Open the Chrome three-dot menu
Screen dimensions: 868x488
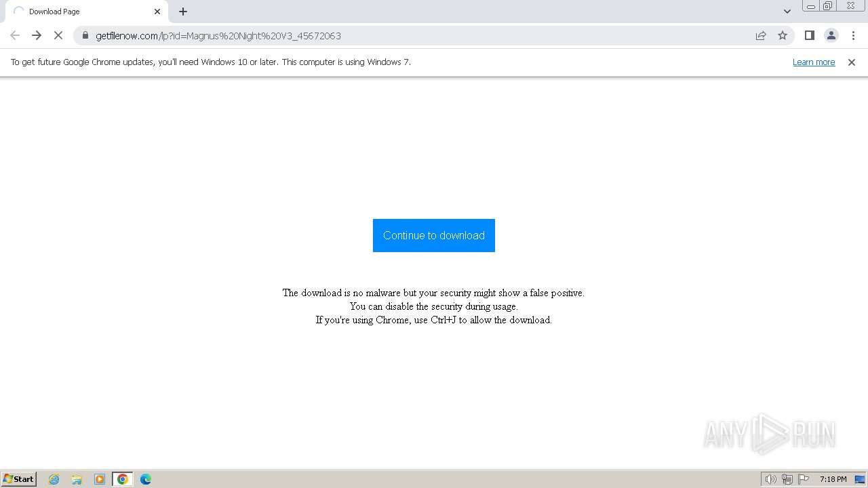point(853,35)
